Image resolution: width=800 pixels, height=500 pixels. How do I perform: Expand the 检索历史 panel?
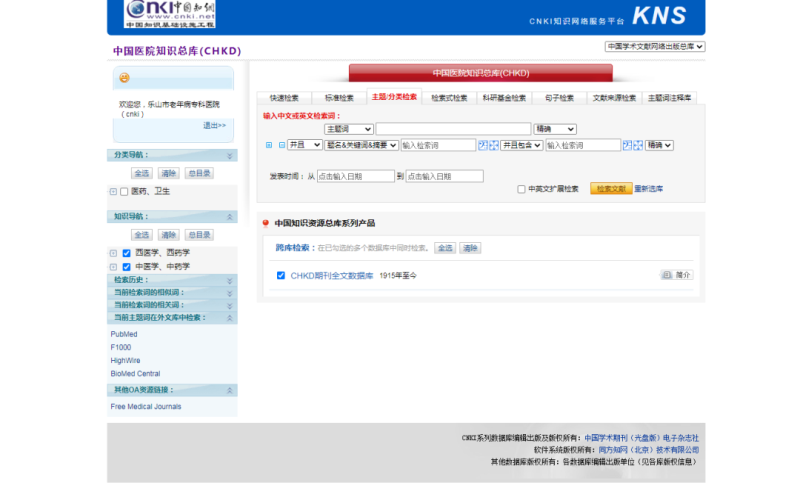(230, 281)
